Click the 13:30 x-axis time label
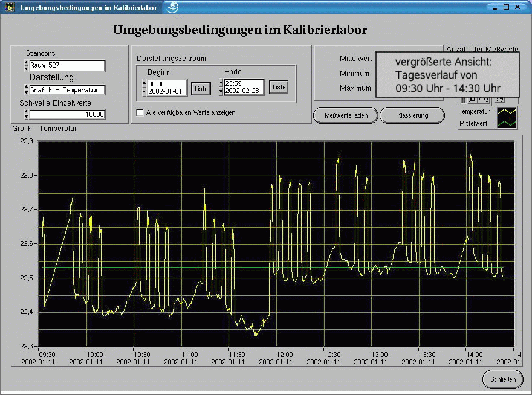 click(427, 355)
